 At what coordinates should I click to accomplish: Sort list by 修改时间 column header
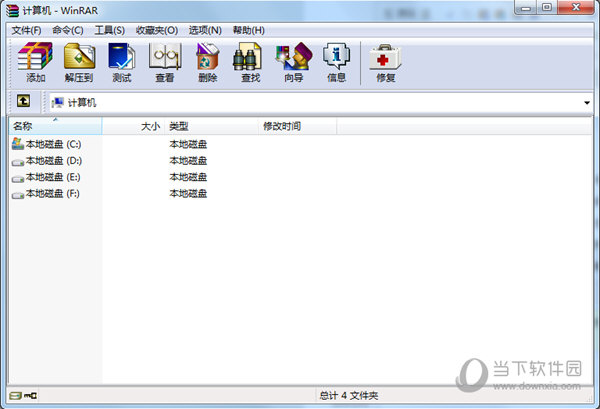pos(281,126)
